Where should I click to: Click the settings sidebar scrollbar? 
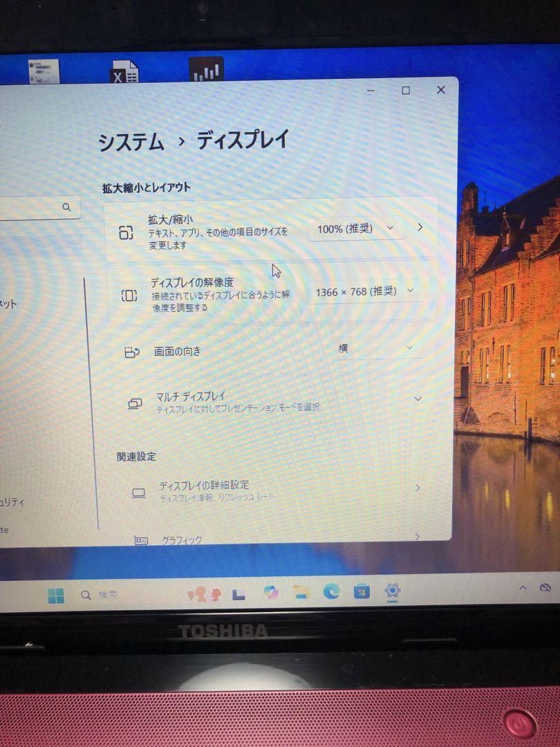coord(91,403)
